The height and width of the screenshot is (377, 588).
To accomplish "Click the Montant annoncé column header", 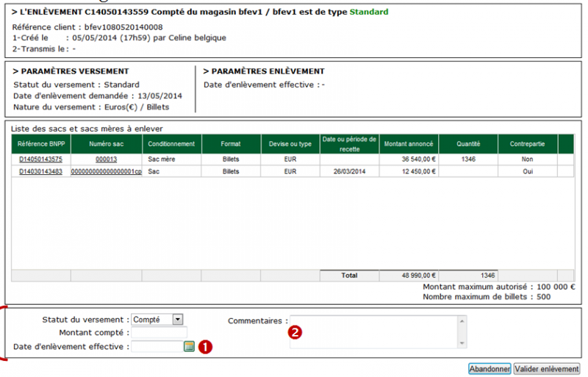I will pos(409,144).
